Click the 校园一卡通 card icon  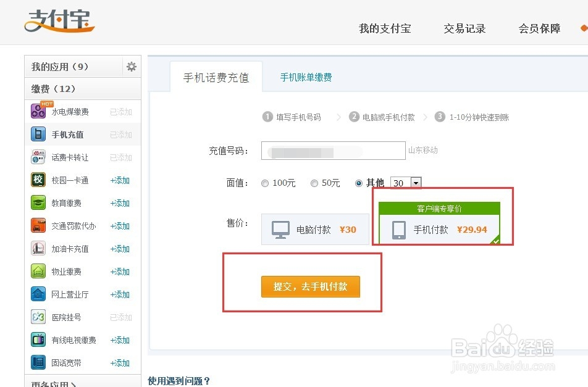point(38,180)
